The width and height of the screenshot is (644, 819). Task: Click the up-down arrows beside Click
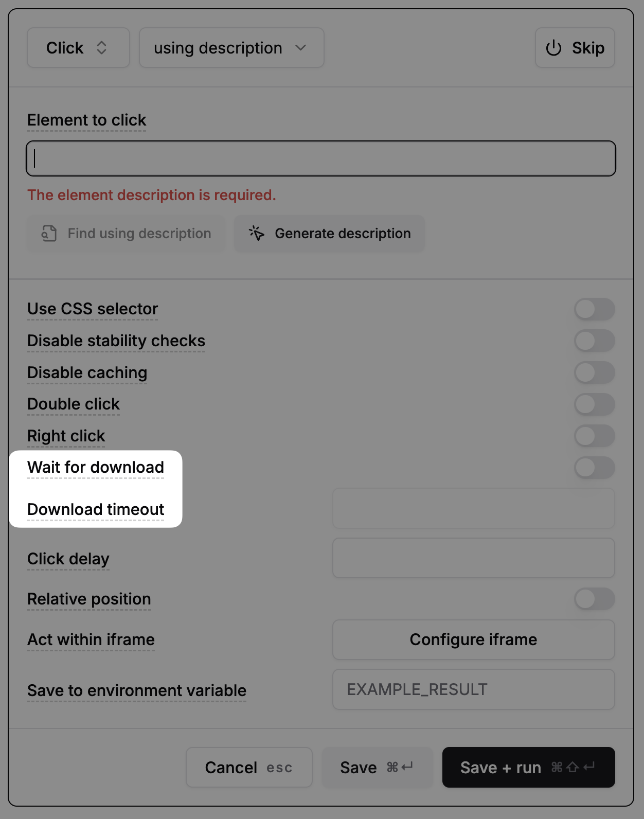pos(101,48)
